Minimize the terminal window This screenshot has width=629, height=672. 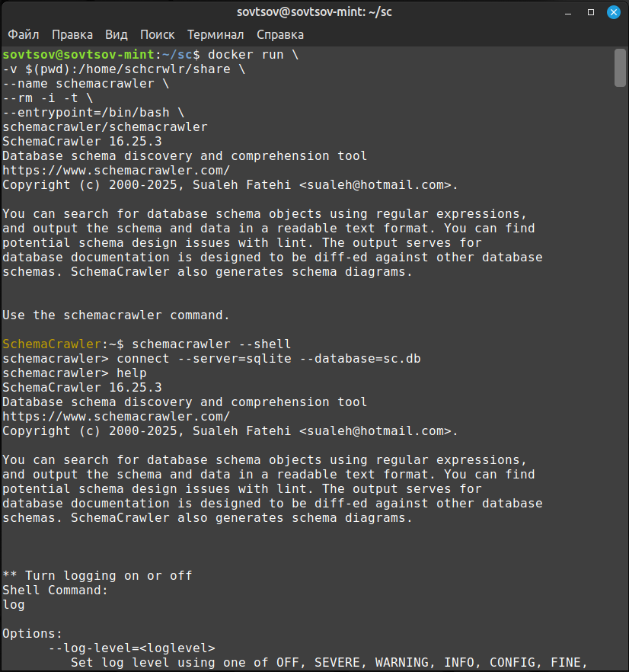coord(568,12)
